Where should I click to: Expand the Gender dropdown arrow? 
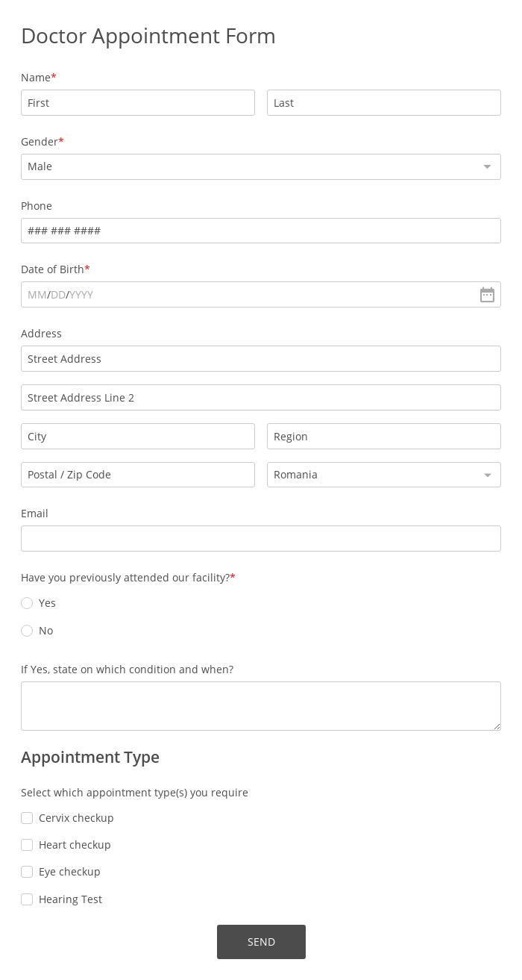point(487,166)
